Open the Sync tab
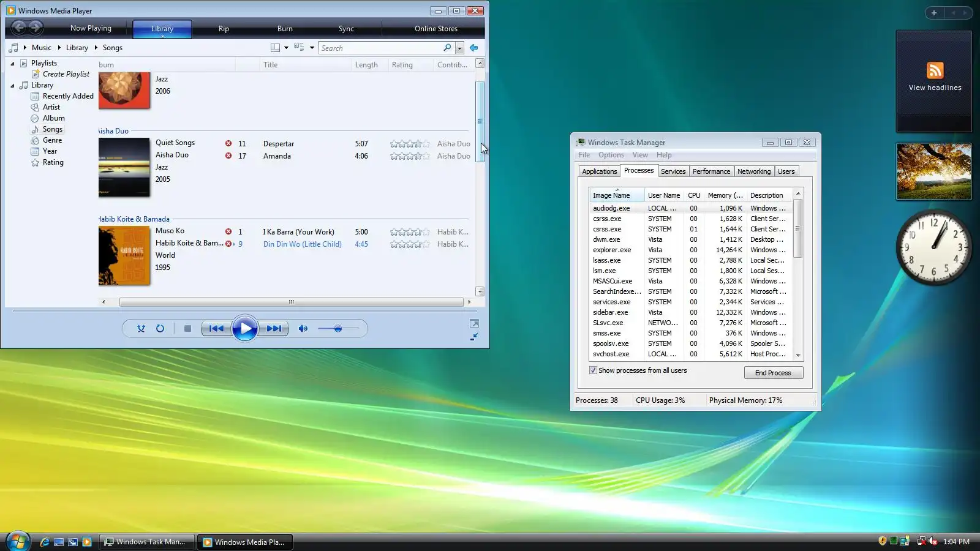 pyautogui.click(x=346, y=29)
